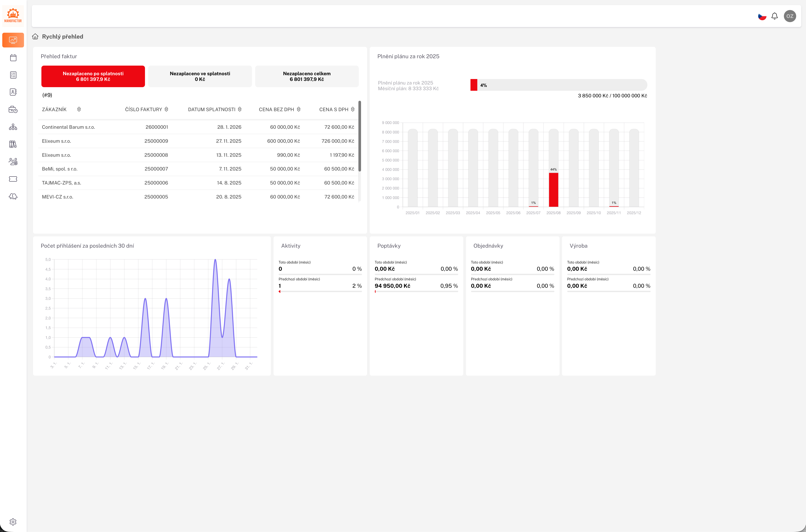Open the library books sidebar icon

13,144
